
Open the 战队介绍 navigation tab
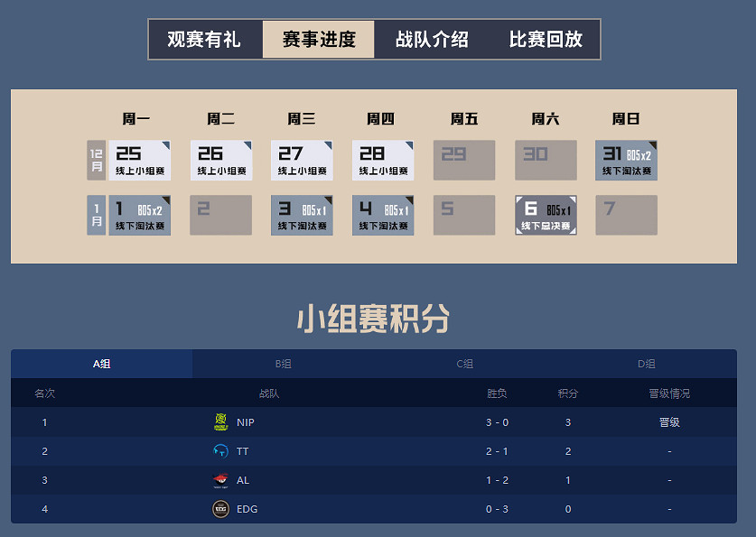click(x=431, y=39)
